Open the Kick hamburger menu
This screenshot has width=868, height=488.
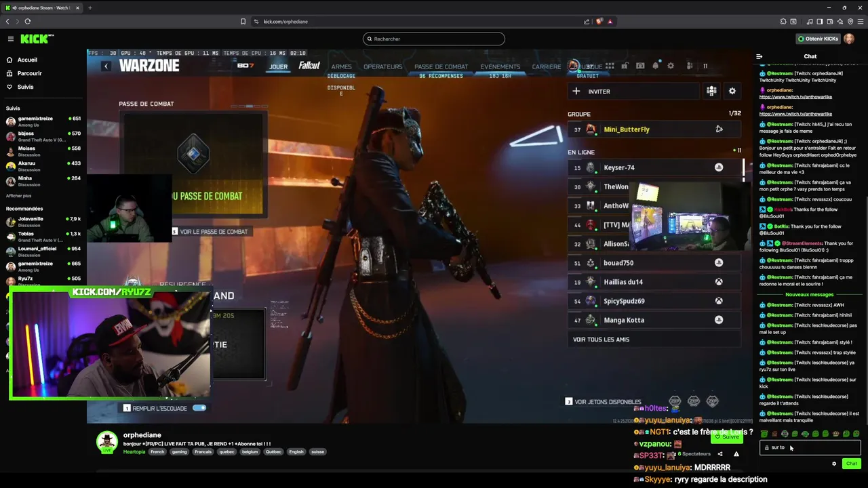point(10,39)
